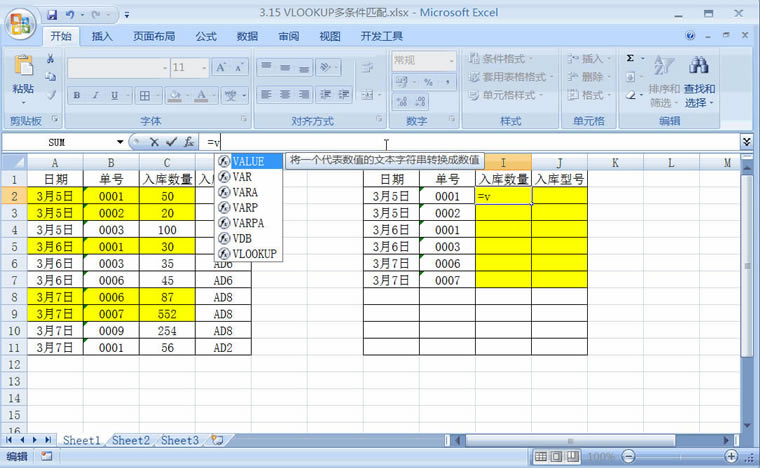Toggle Wrap Text
760x468 pixels.
pos(367,67)
